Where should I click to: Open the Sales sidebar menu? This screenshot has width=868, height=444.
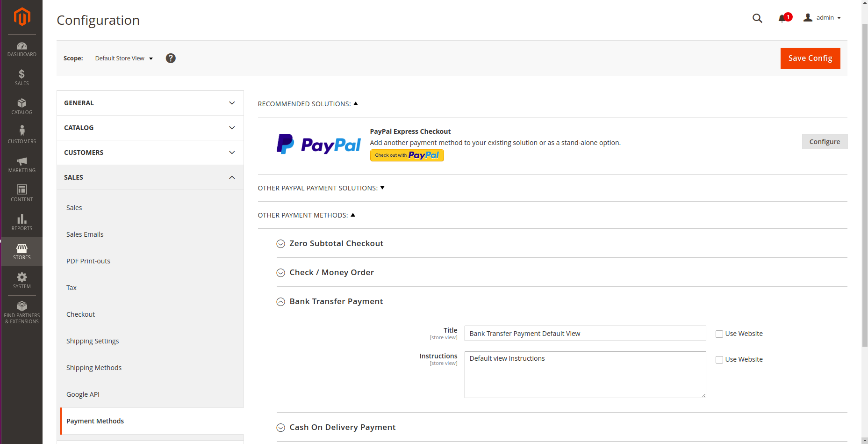click(22, 78)
